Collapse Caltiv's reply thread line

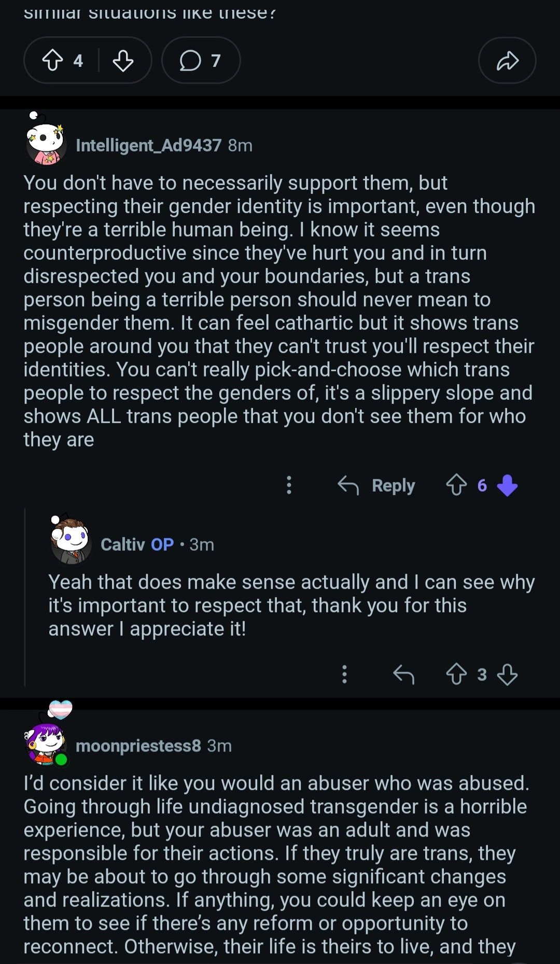[25, 596]
